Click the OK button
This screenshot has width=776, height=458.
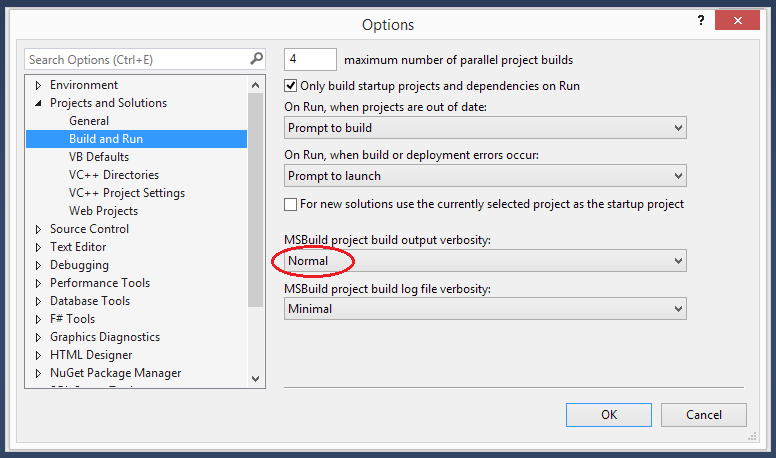pyautogui.click(x=609, y=414)
